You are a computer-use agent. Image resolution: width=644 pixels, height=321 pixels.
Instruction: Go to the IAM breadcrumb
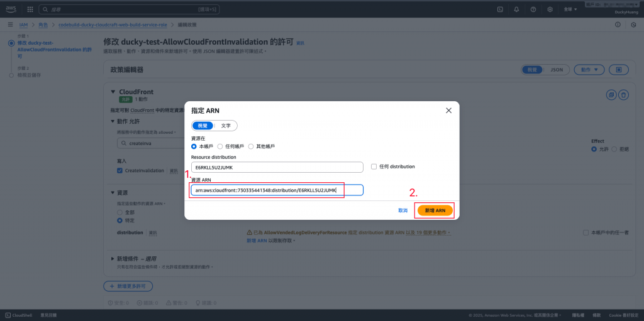(23, 25)
